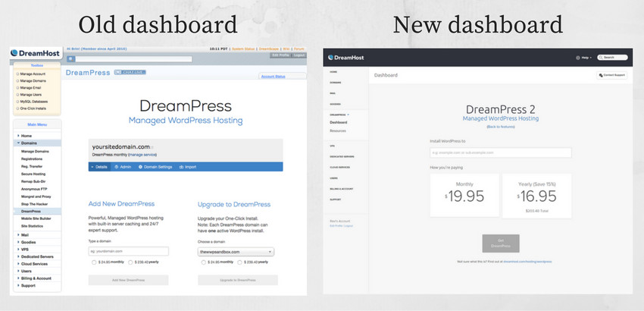Open the manage service link
The image size is (644, 311).
click(142, 155)
